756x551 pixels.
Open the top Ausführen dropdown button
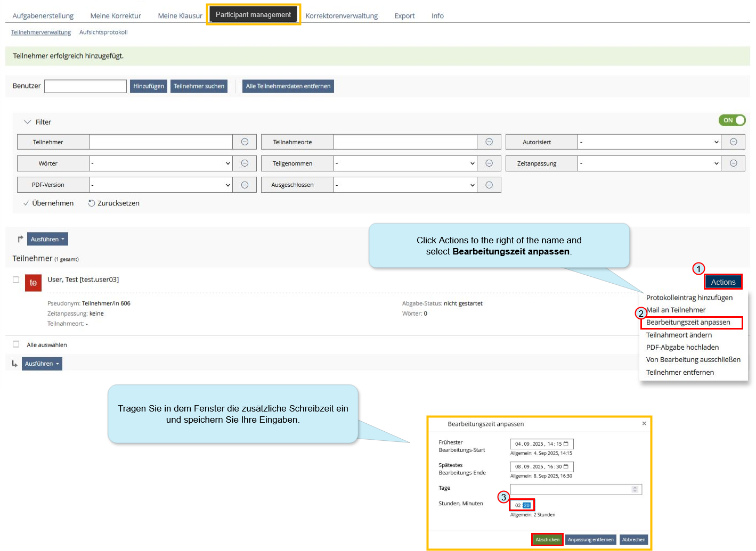tap(47, 239)
